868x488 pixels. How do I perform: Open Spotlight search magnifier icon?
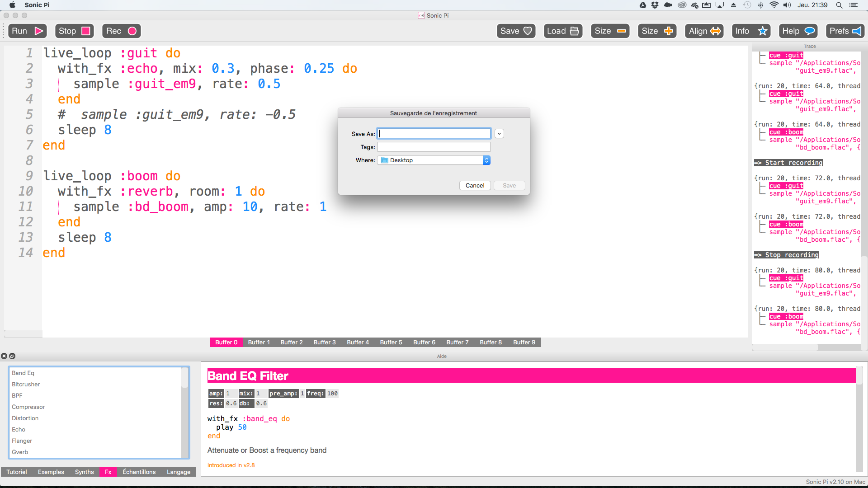pyautogui.click(x=839, y=5)
